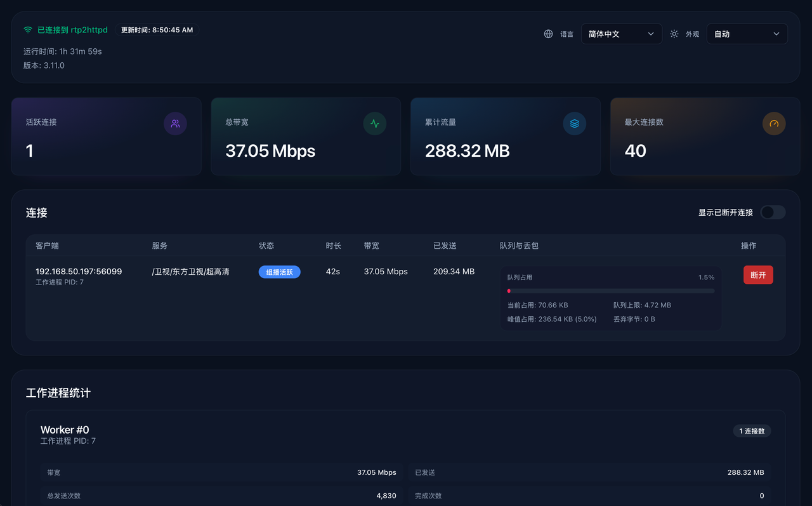Click the globe language icon
The image size is (812, 506).
(549, 34)
